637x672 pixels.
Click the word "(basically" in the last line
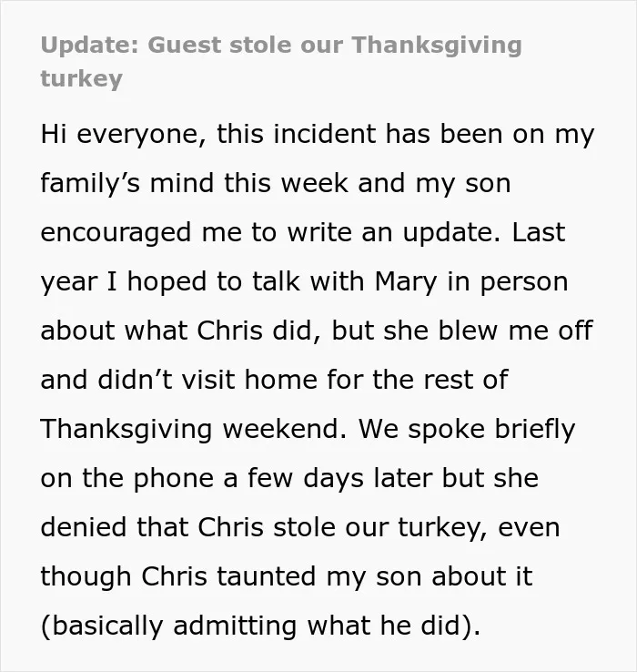click(102, 626)
